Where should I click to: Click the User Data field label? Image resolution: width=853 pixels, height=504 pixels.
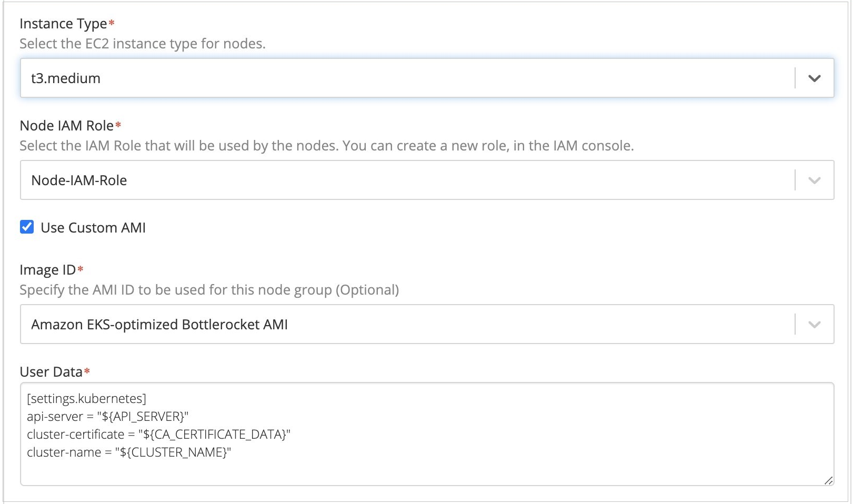point(51,372)
